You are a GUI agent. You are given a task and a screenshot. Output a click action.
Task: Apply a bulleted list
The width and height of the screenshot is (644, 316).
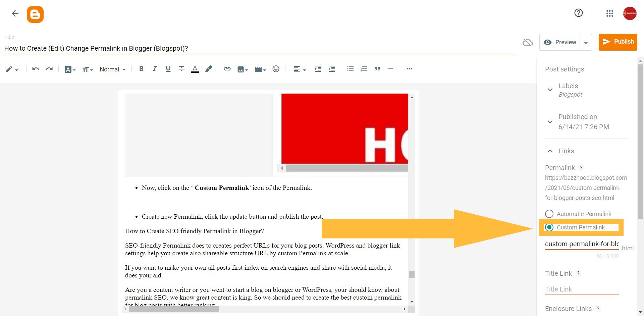350,69
